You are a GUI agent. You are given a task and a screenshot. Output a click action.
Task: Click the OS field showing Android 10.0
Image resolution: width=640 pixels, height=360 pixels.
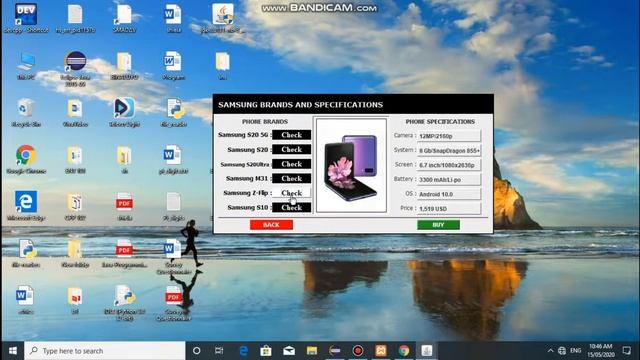(x=449, y=194)
